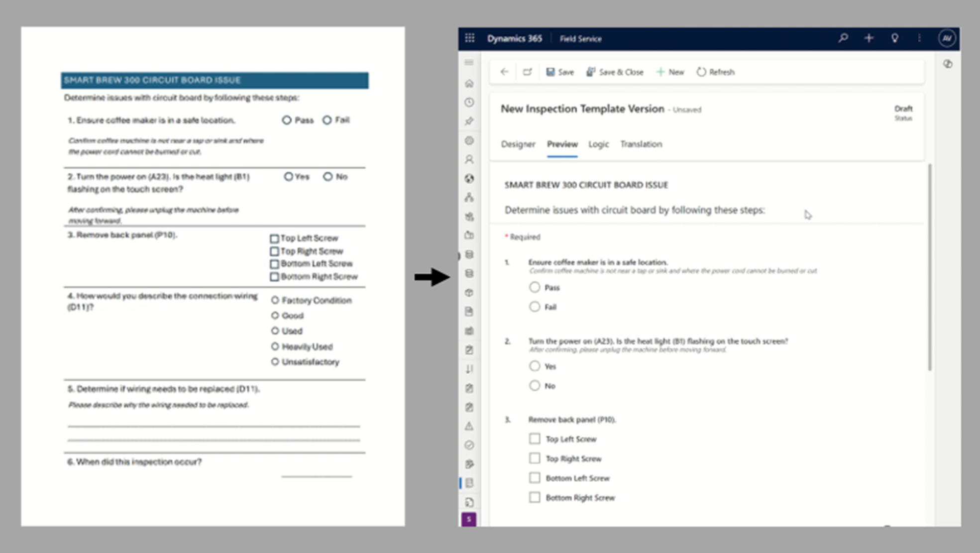Open Recent clock icon in sidebar

(469, 103)
